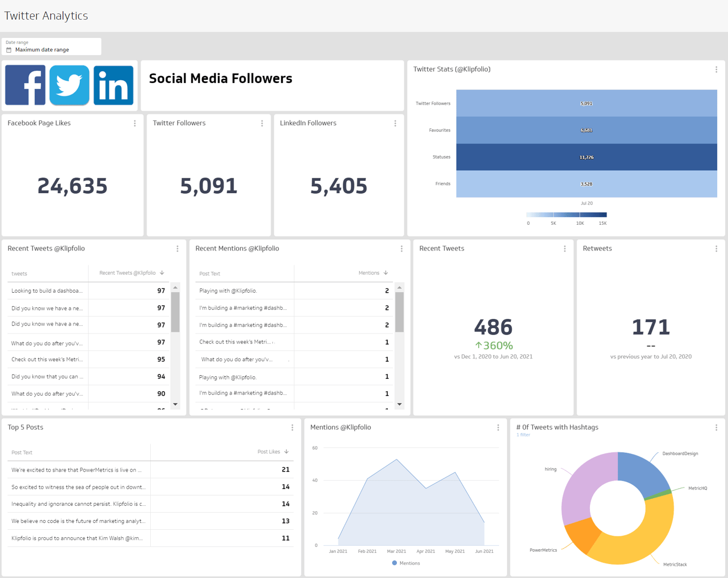Click the calendar icon in Date range field
This screenshot has width=728, height=578.
click(x=7, y=49)
